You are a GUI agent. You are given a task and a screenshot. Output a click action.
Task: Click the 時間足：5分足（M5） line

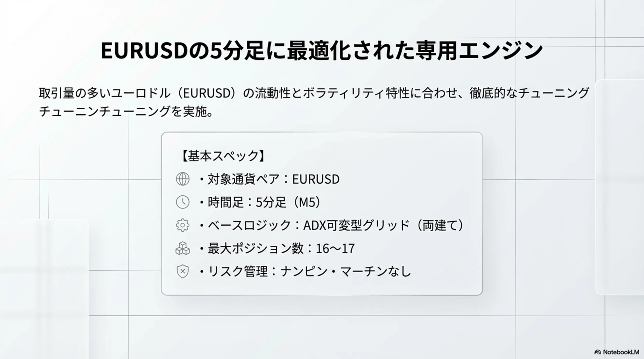tap(263, 202)
